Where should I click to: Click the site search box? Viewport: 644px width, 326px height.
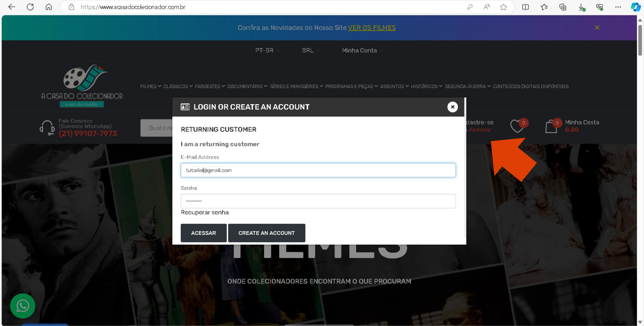point(156,128)
